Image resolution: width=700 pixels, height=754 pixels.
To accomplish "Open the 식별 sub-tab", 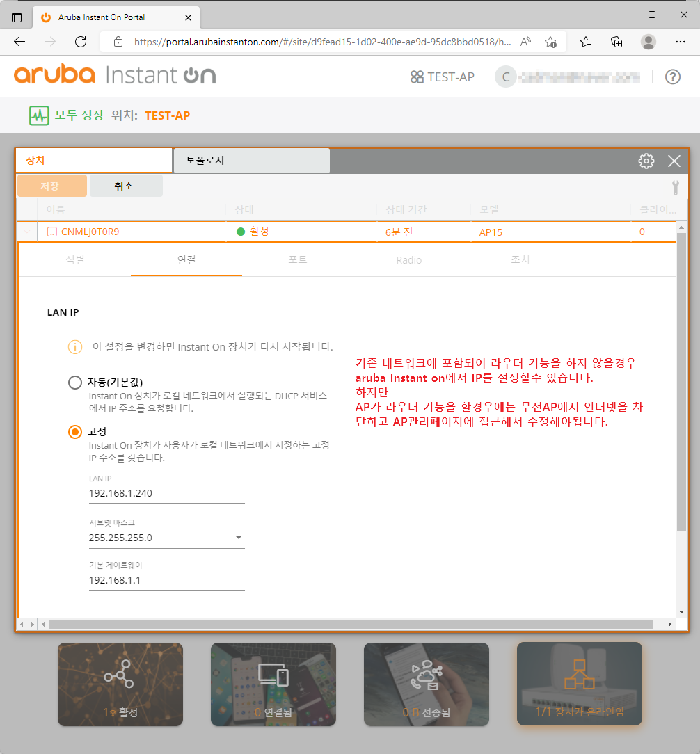I will click(75, 260).
